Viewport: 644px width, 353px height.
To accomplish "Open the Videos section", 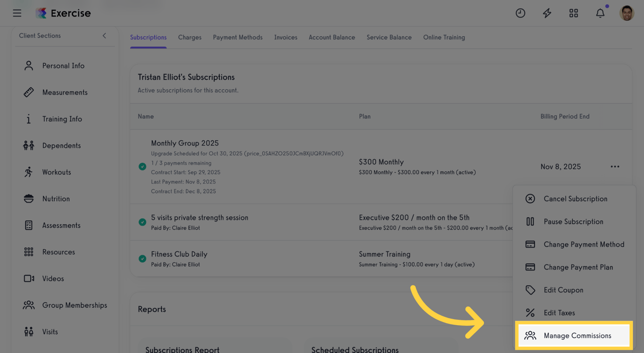I will tap(53, 278).
